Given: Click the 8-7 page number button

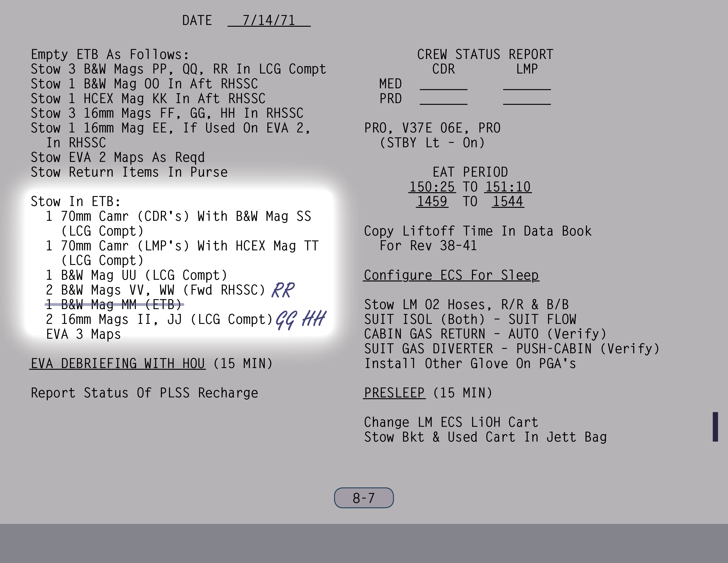Looking at the screenshot, I should (364, 498).
